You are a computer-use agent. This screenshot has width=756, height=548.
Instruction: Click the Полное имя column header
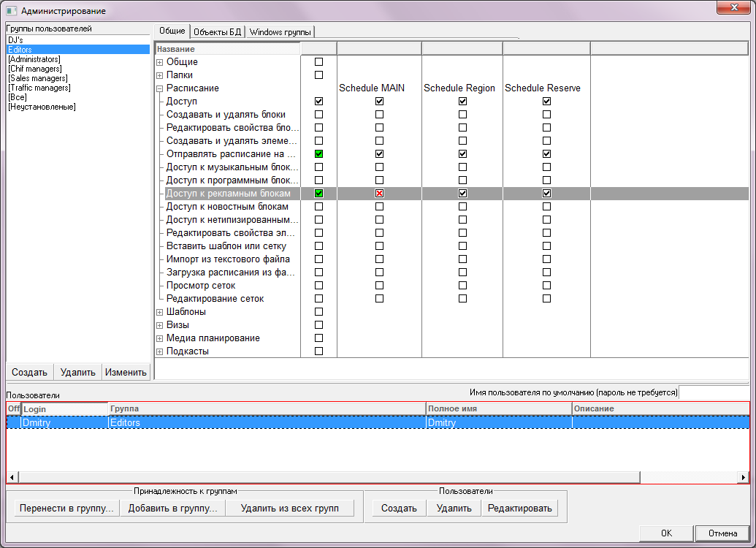(499, 409)
